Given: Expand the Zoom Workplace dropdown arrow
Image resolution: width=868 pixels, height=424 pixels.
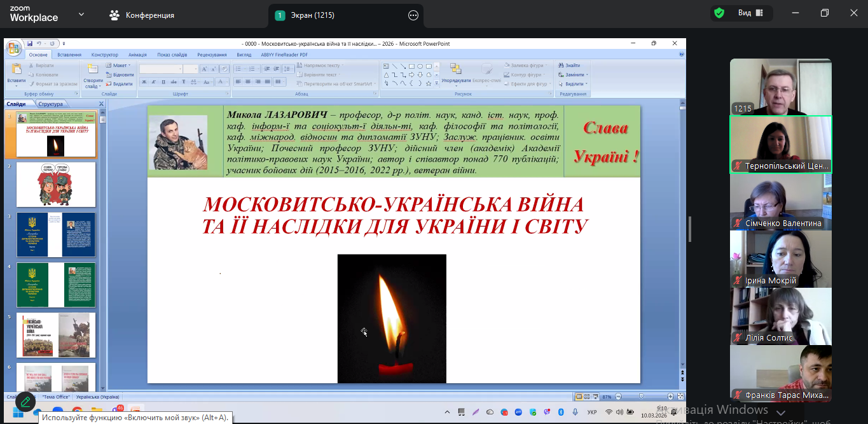Looking at the screenshot, I should pyautogui.click(x=81, y=14).
